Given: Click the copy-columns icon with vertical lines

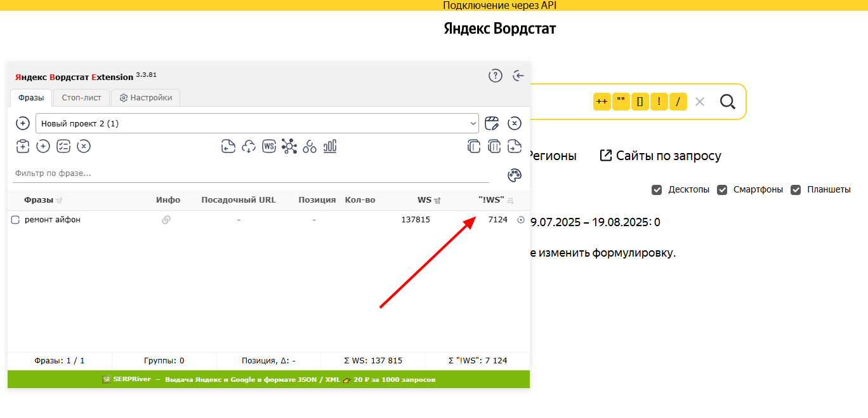Looking at the screenshot, I should pos(494,146).
